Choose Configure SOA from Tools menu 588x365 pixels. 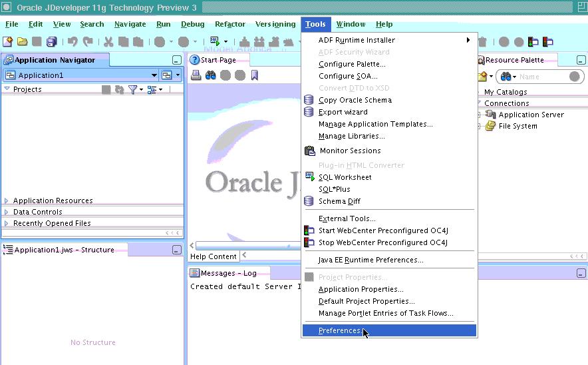(x=389, y=76)
